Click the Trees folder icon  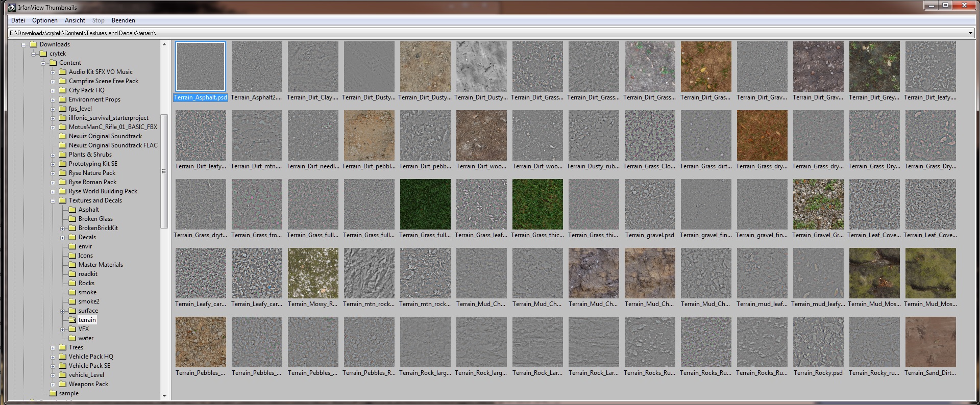pos(62,347)
